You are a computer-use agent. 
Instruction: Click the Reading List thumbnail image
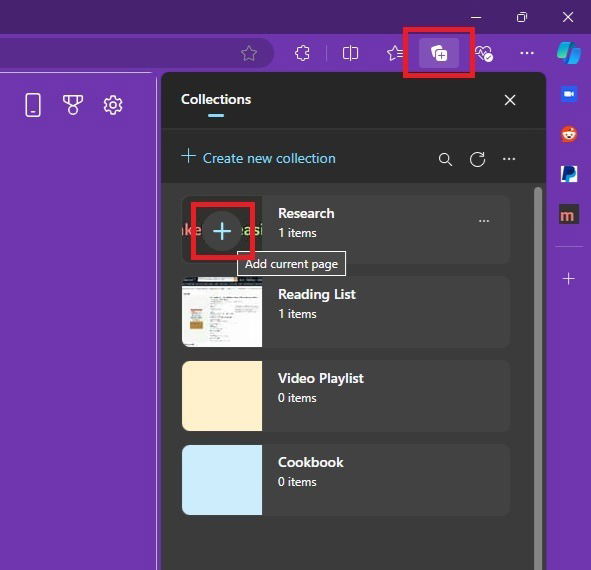[x=222, y=312]
